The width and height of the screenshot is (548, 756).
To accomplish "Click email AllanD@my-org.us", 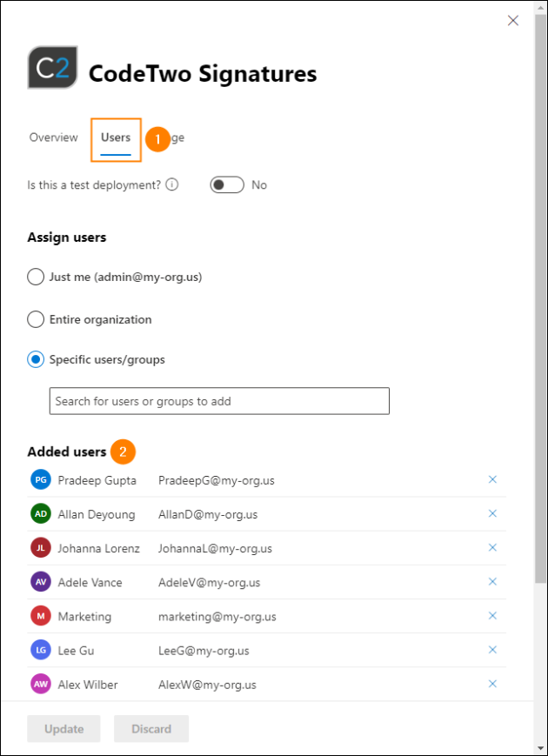I will tap(208, 514).
